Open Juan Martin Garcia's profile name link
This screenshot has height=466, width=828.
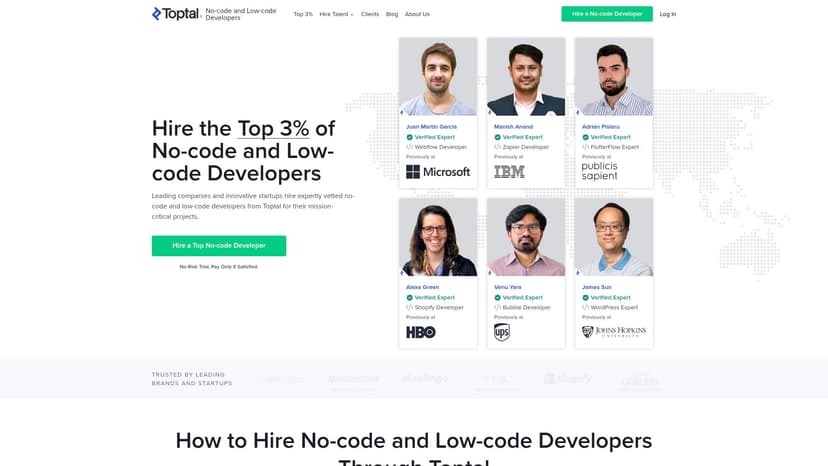431,127
